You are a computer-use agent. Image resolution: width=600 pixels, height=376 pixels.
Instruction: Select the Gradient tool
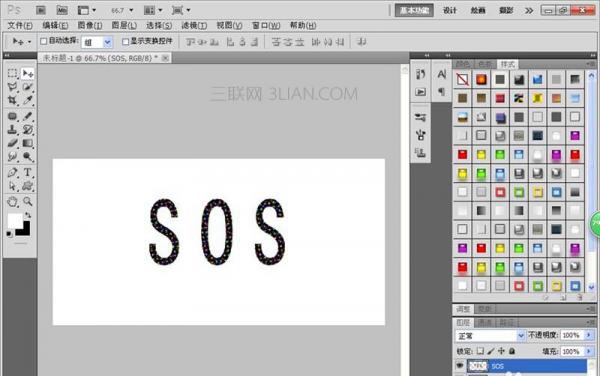[x=28, y=143]
